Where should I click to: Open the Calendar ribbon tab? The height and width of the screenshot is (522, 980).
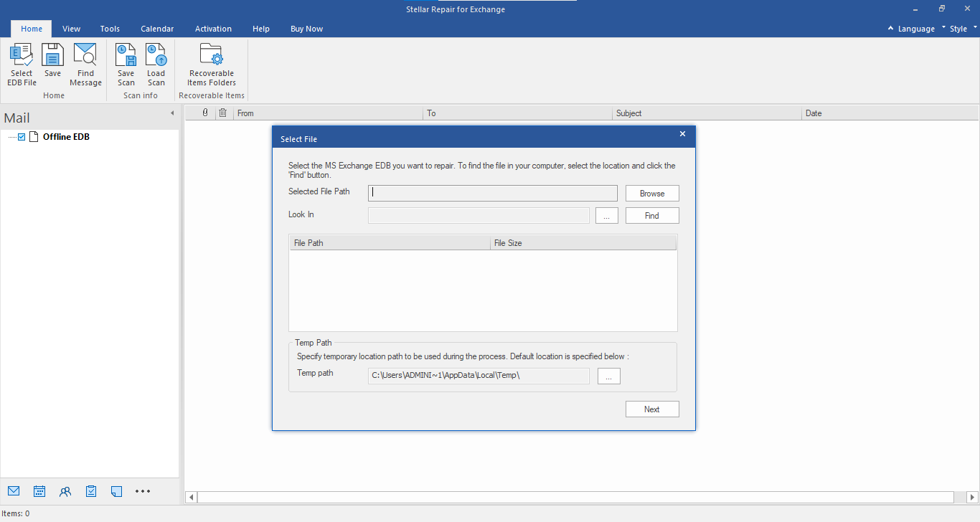pos(157,29)
